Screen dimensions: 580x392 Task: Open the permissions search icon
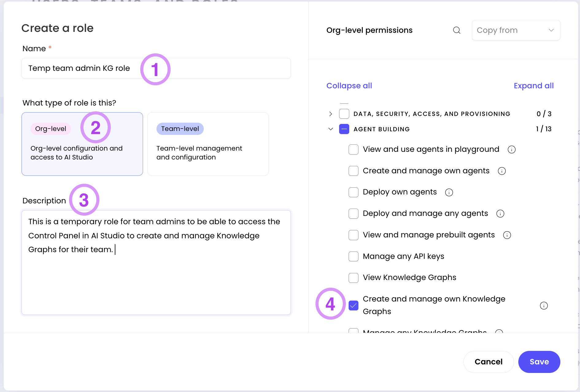click(457, 30)
